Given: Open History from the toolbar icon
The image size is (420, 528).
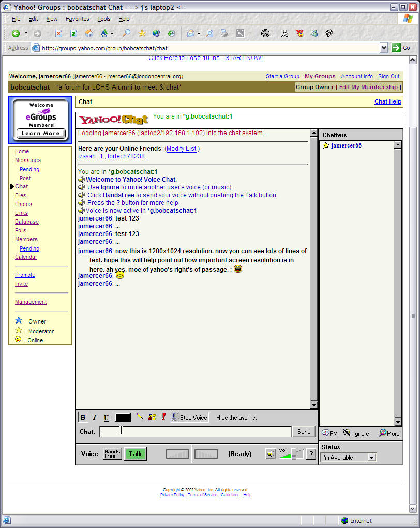Looking at the screenshot, I should coord(171,33).
